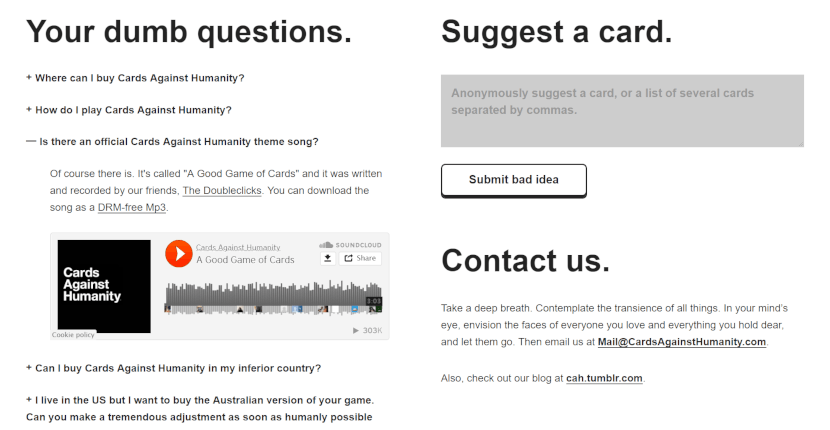
Task: Open the SoundCloud Share button
Action: [360, 258]
